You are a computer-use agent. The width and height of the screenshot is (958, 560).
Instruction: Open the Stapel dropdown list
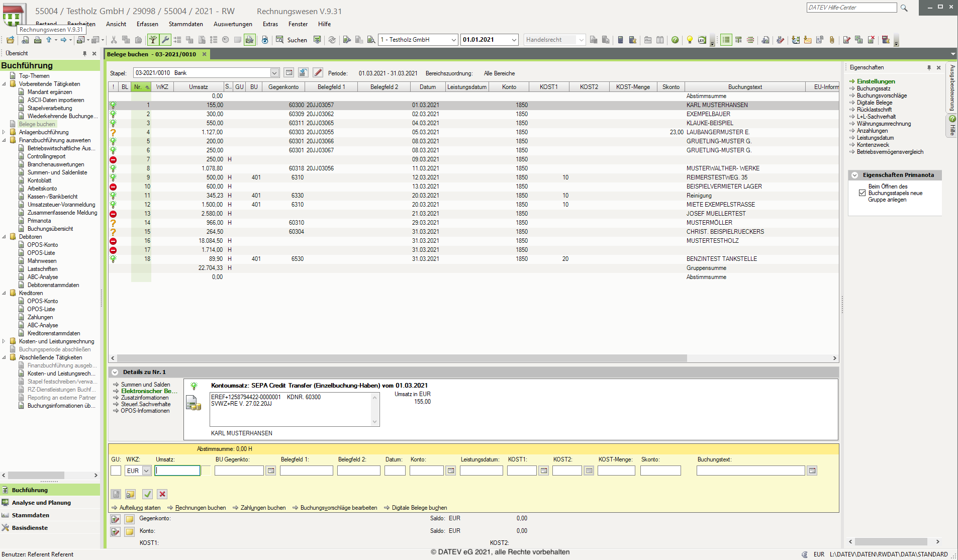point(274,73)
